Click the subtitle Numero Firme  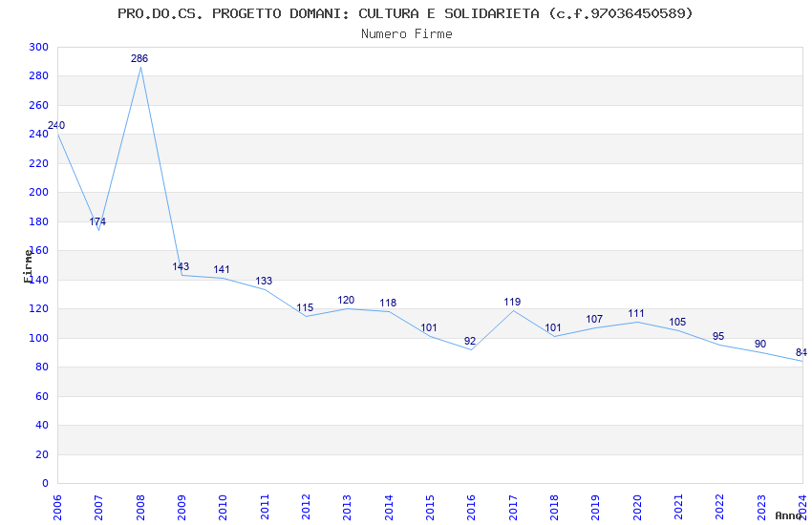(407, 34)
